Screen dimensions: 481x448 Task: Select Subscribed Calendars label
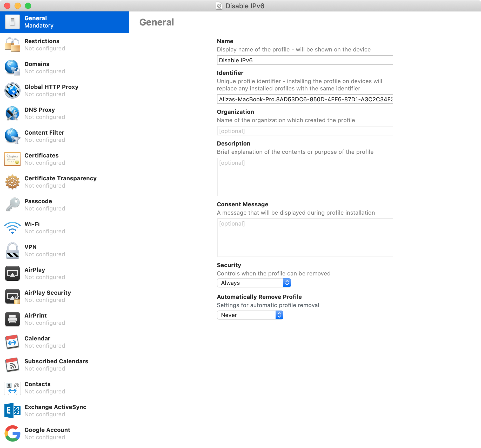tap(56, 361)
